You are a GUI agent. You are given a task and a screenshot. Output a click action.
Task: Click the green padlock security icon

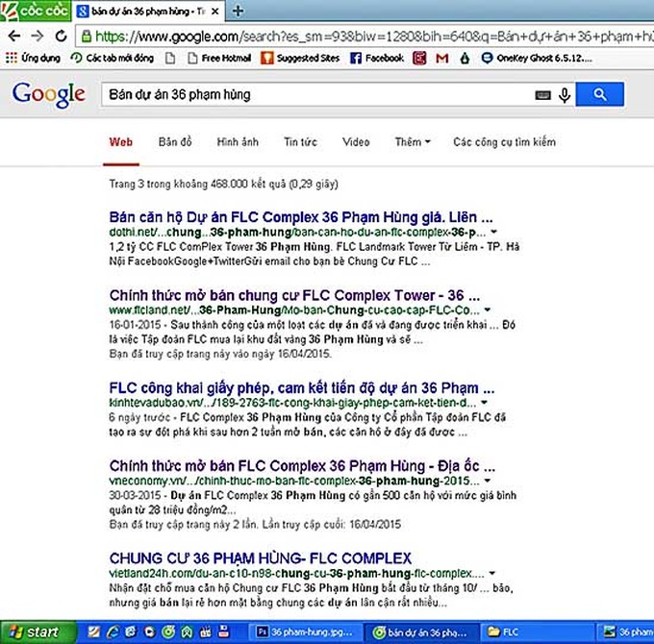tap(87, 37)
